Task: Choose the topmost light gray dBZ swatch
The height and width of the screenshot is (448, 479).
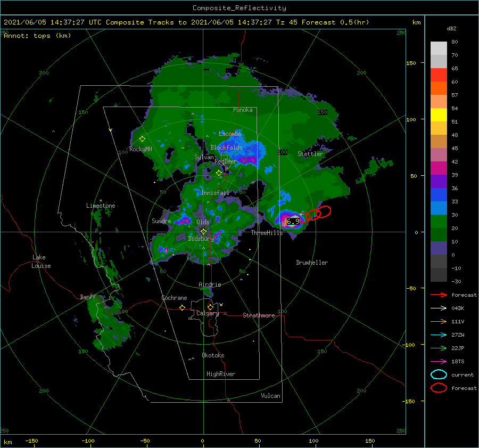Action: click(x=439, y=48)
